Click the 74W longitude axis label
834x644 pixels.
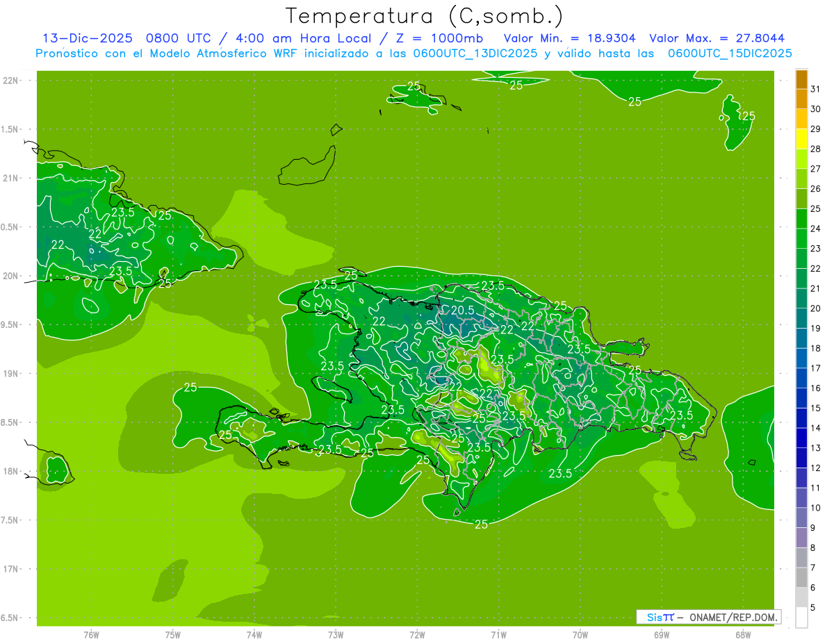254,634
